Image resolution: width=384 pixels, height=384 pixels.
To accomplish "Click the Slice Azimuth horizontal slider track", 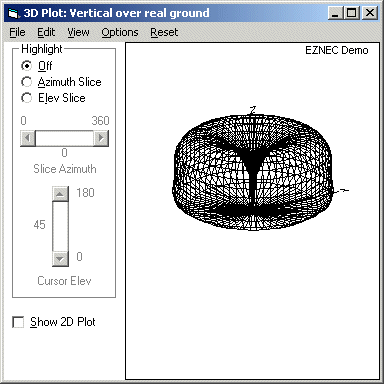I will [x=64, y=138].
